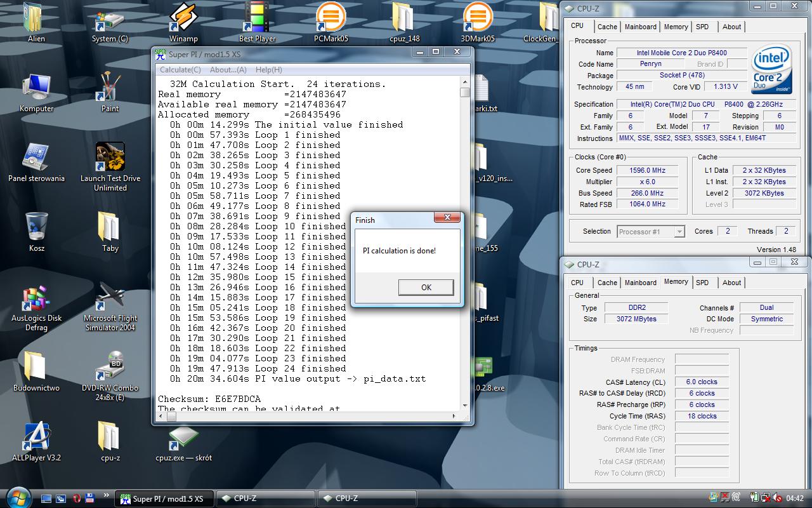
Task: Select SPD tab in bottom CPU-Z window
Action: 702,283
